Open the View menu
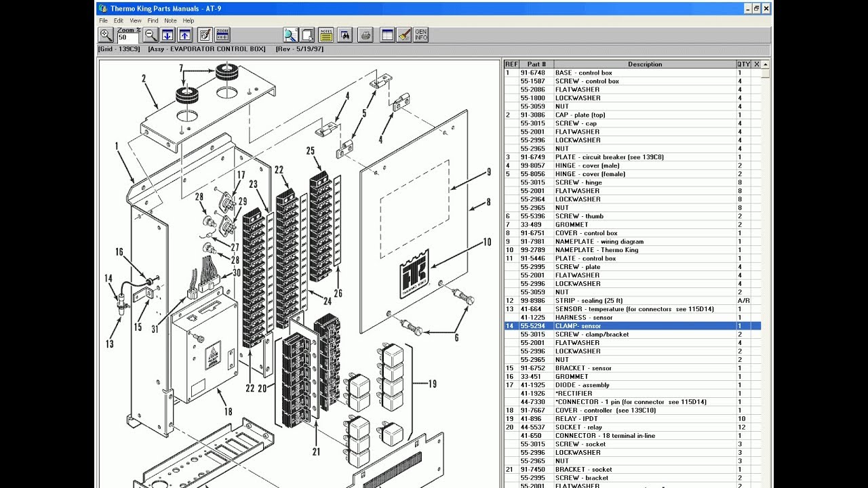 [x=136, y=21]
